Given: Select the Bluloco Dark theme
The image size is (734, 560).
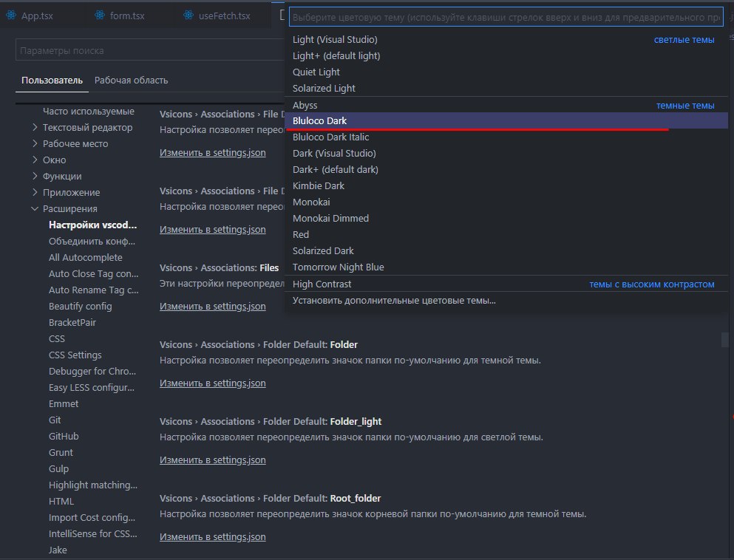Looking at the screenshot, I should [506, 120].
